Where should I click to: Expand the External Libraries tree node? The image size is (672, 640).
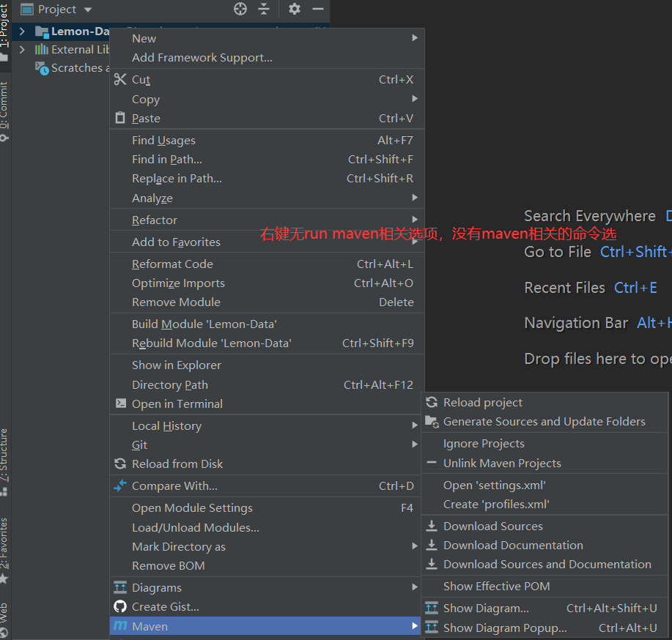[22, 50]
